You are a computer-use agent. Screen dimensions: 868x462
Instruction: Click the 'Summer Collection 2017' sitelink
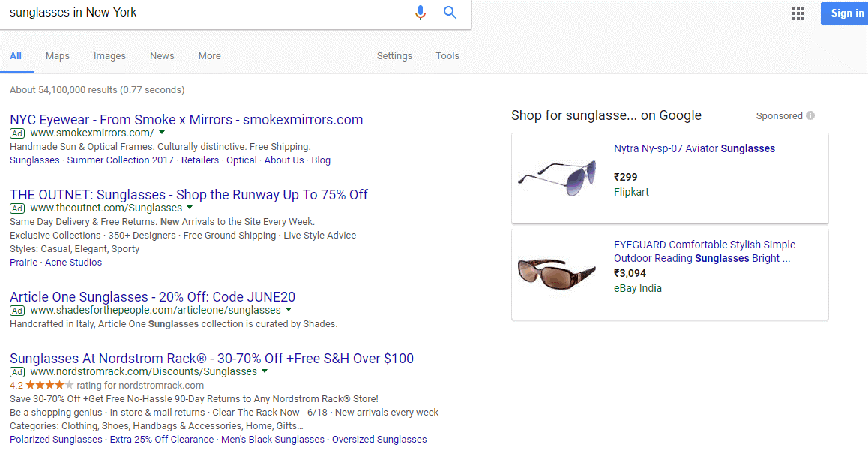tap(120, 160)
